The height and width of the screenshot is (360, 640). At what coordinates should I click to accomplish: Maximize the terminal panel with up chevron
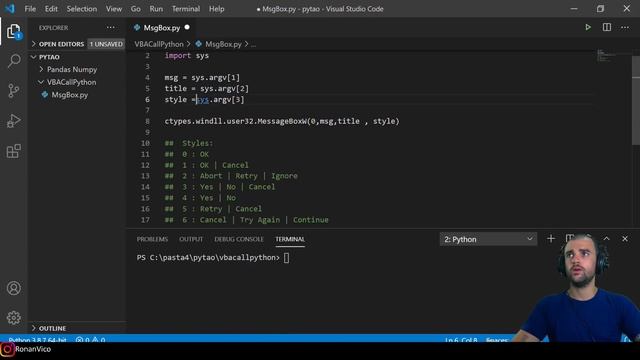[x=607, y=239]
